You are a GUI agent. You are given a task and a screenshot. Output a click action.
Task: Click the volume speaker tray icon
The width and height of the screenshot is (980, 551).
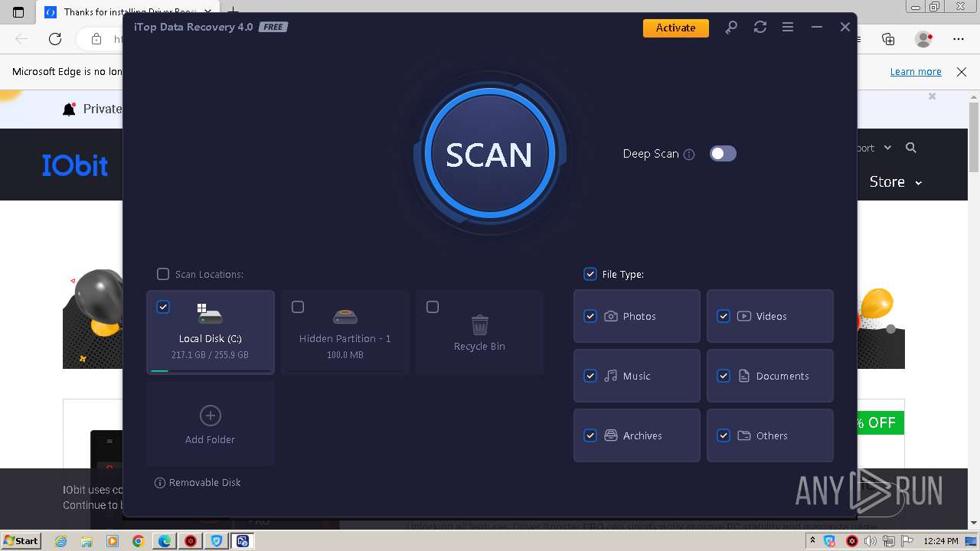click(871, 541)
